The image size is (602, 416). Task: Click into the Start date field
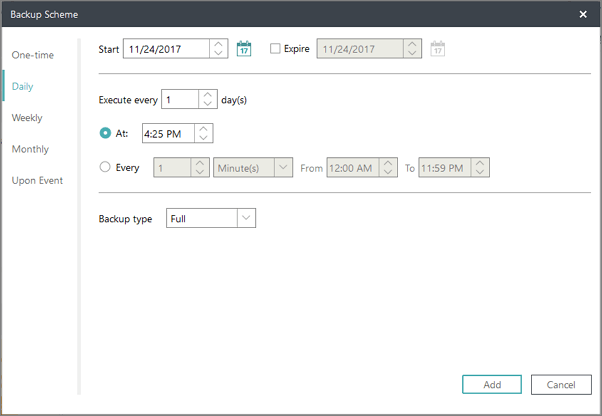point(167,49)
